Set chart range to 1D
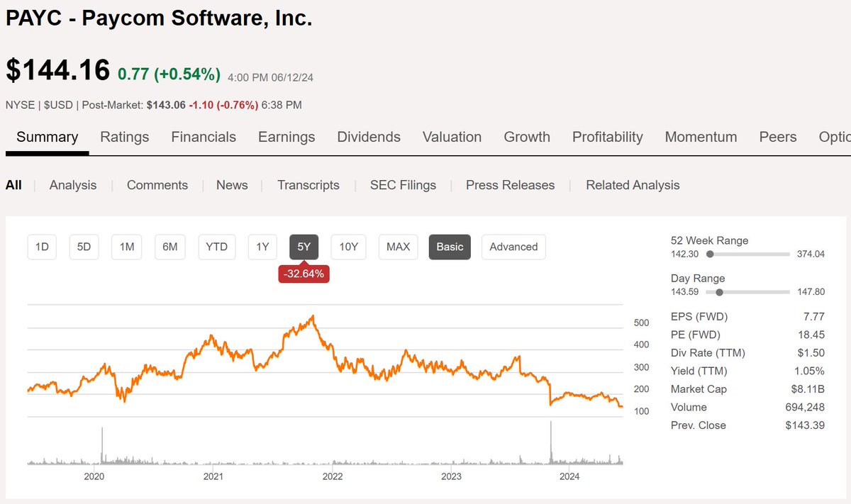The height and width of the screenshot is (504, 851). (43, 247)
